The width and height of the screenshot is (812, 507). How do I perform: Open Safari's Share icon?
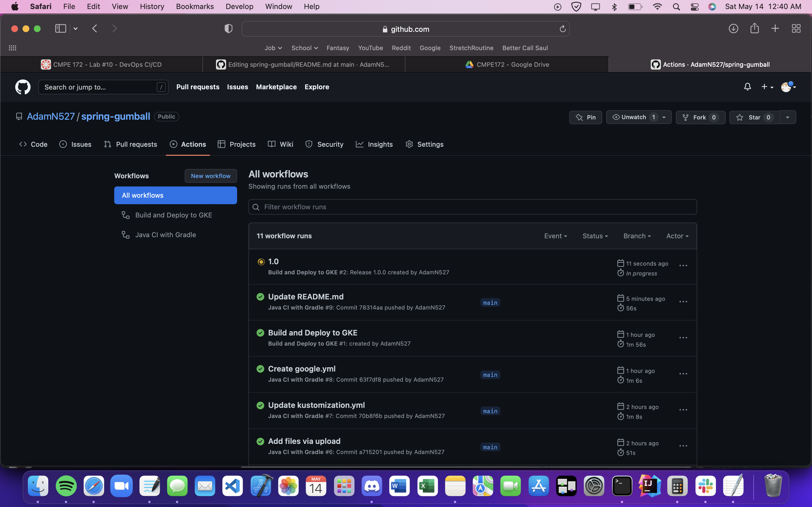754,28
